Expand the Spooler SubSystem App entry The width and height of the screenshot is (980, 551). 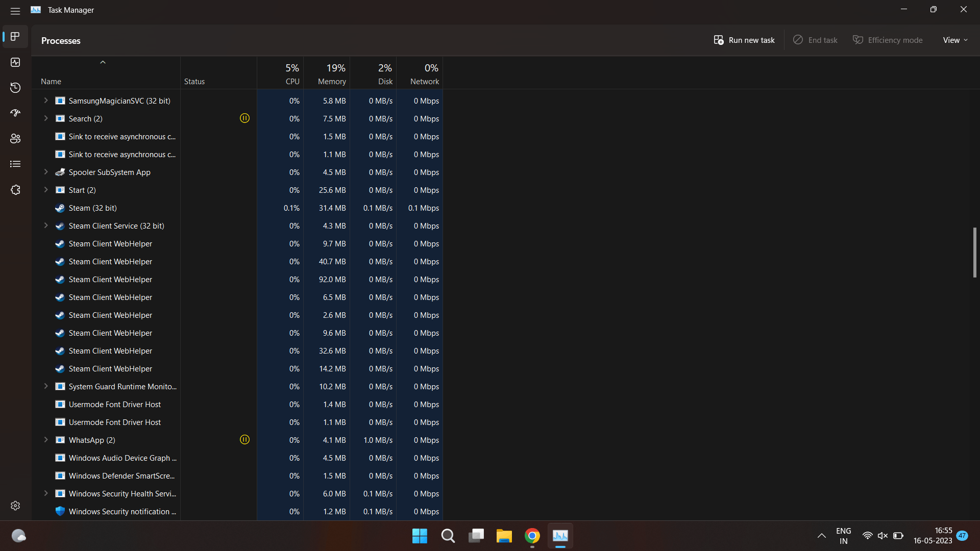pyautogui.click(x=46, y=172)
